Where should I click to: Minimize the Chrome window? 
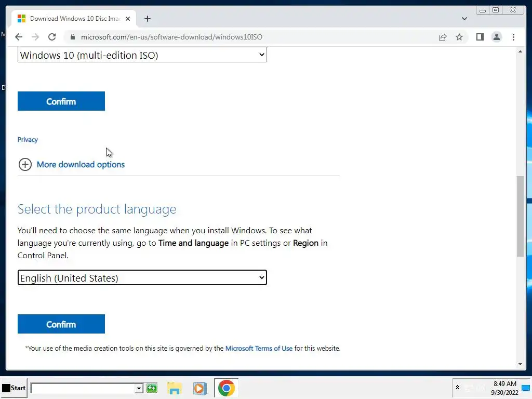(x=482, y=10)
